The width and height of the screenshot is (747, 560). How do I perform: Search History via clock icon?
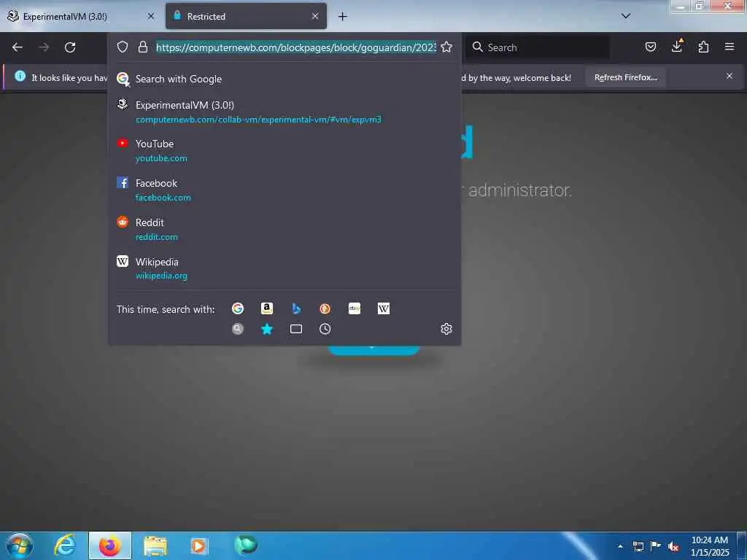[325, 329]
